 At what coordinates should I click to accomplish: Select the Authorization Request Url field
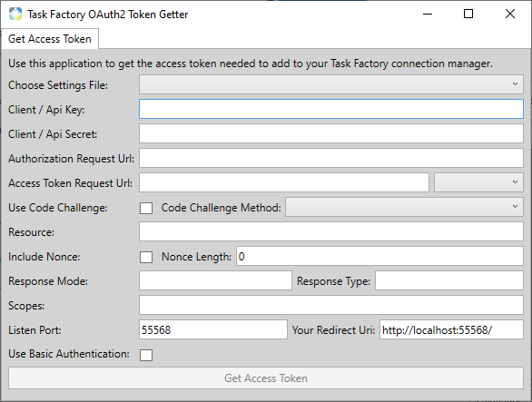coord(331,158)
